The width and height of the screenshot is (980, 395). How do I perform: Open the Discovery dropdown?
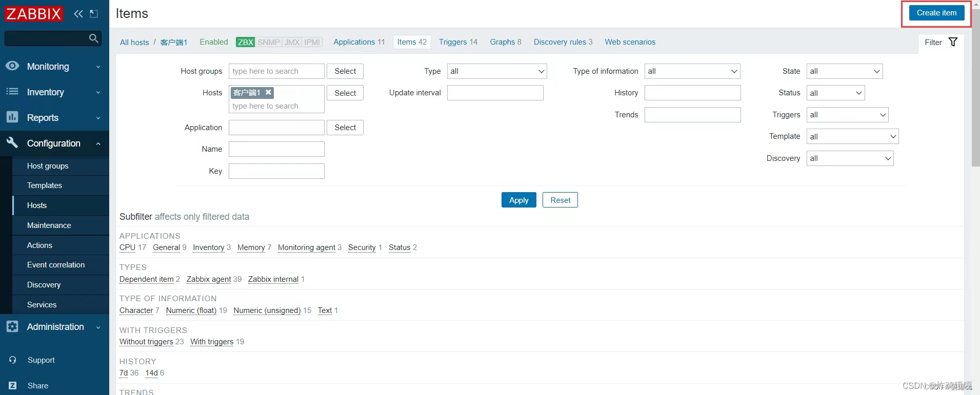pyautogui.click(x=850, y=158)
